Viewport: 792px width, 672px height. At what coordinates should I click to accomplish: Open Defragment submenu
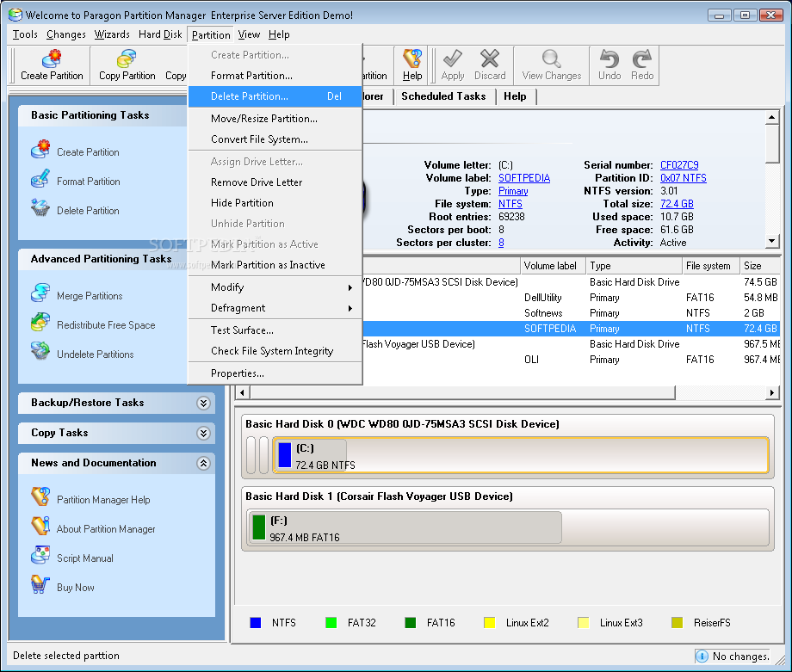click(275, 308)
